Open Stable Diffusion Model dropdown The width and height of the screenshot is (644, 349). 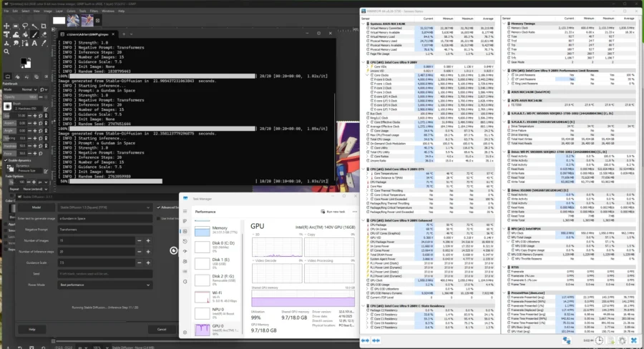coord(104,207)
